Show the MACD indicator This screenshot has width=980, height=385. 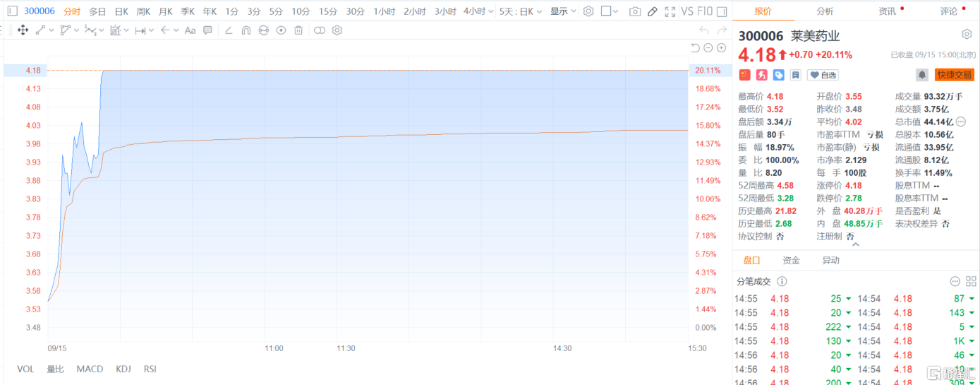coord(90,369)
